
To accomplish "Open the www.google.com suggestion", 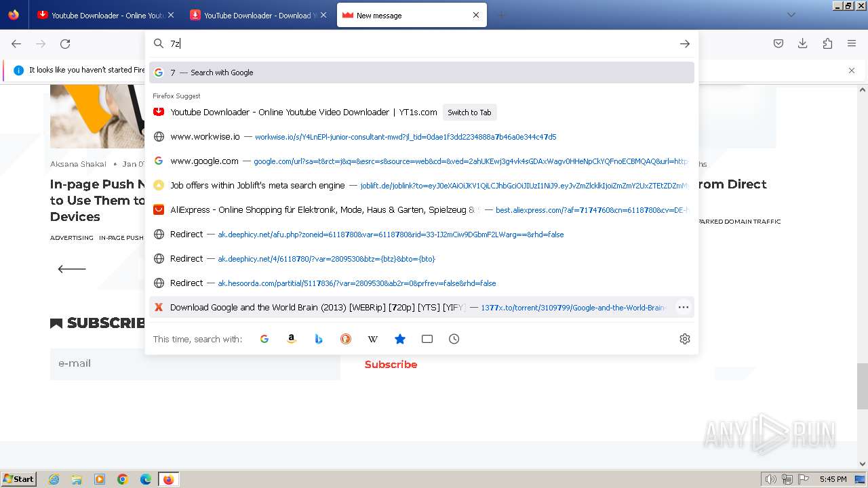I will (422, 161).
